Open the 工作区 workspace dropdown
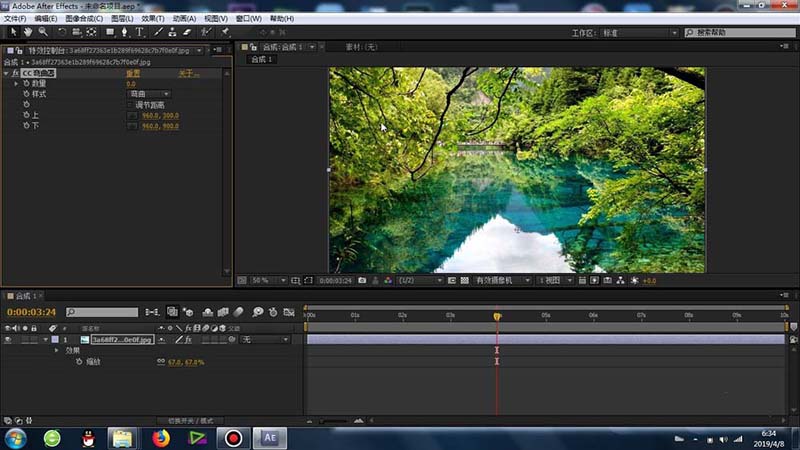Image resolution: width=800 pixels, height=450 pixels. (x=640, y=33)
